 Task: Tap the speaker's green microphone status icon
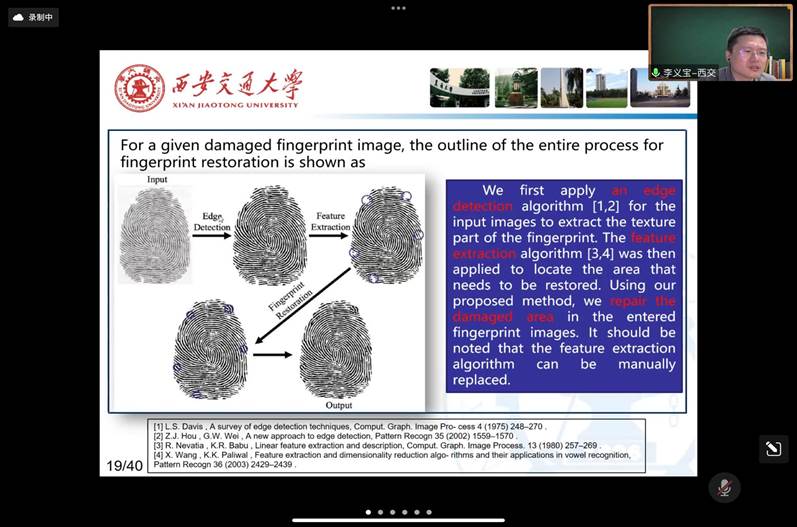(656, 73)
